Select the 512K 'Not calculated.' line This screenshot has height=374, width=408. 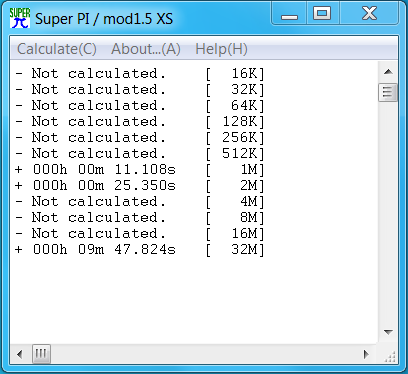[140, 154]
